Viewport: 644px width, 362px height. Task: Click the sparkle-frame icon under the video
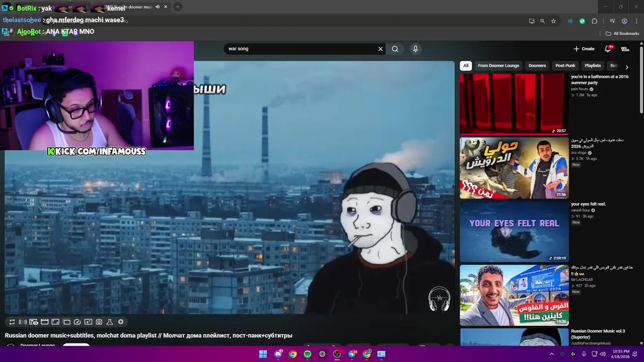click(x=88, y=322)
